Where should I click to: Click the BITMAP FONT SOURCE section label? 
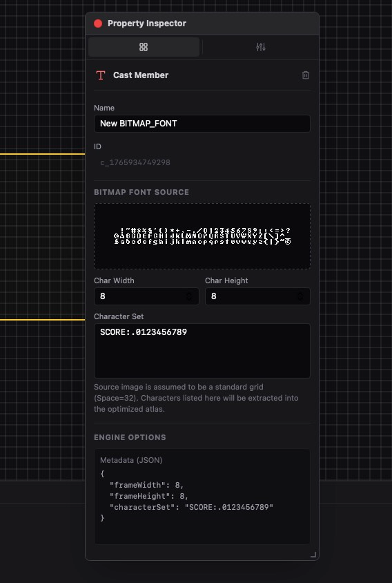coord(141,192)
